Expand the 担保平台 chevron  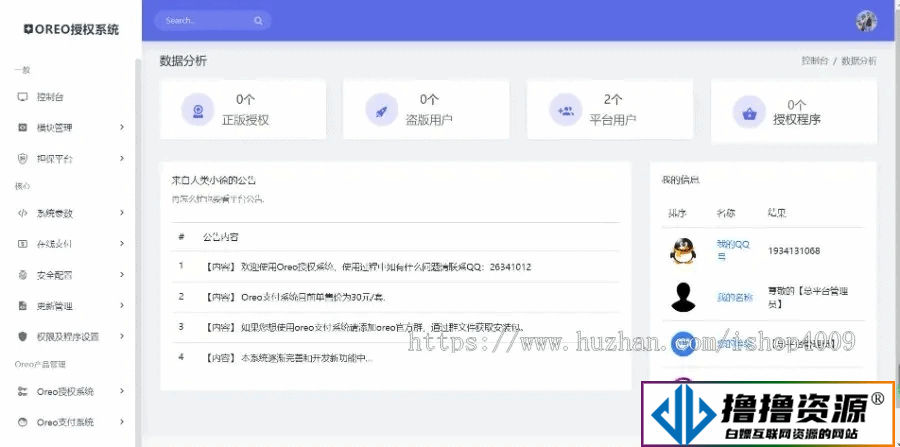tap(122, 158)
